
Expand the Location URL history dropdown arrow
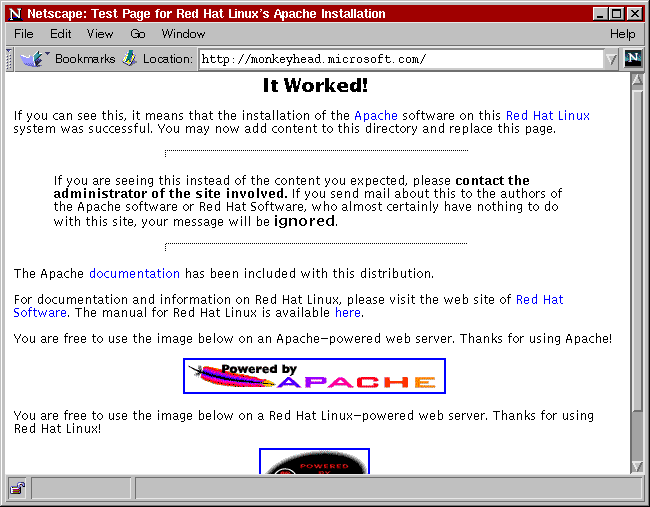(x=610, y=59)
